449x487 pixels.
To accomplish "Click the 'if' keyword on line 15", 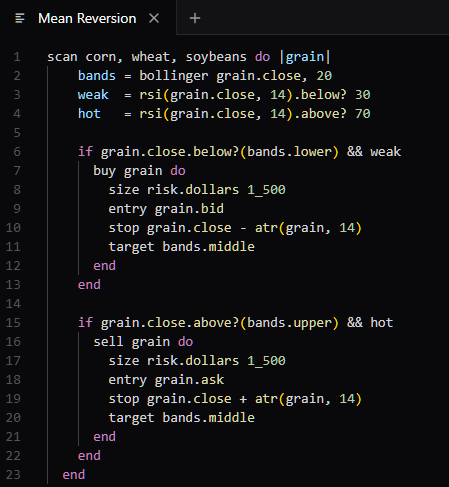I will tap(85, 323).
